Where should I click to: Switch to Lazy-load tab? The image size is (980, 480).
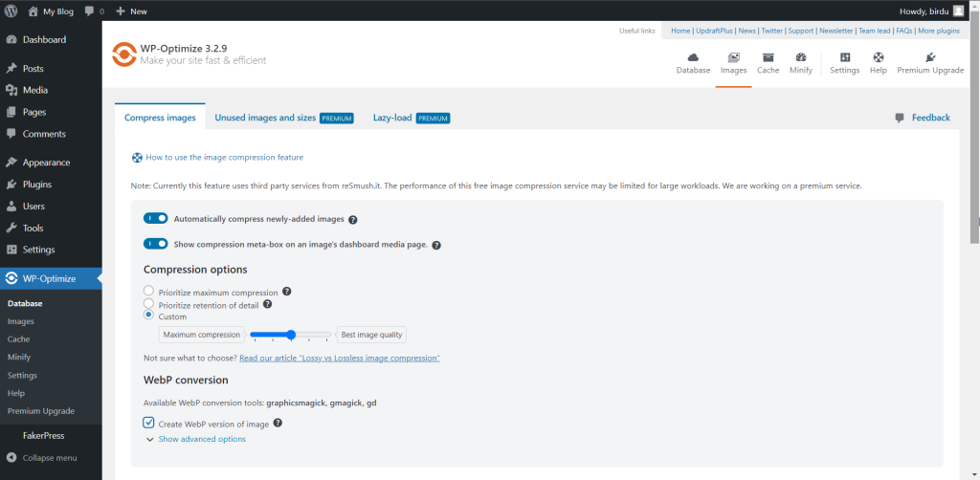412,118
